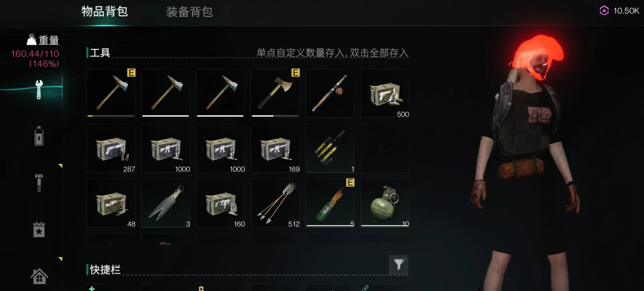Image resolution: width=644 pixels, height=291 pixels.
Task: Switch to the 物品背包 tab
Action: (105, 11)
